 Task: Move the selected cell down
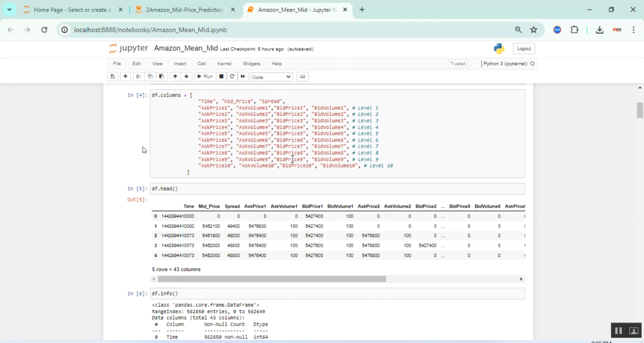[x=186, y=77]
